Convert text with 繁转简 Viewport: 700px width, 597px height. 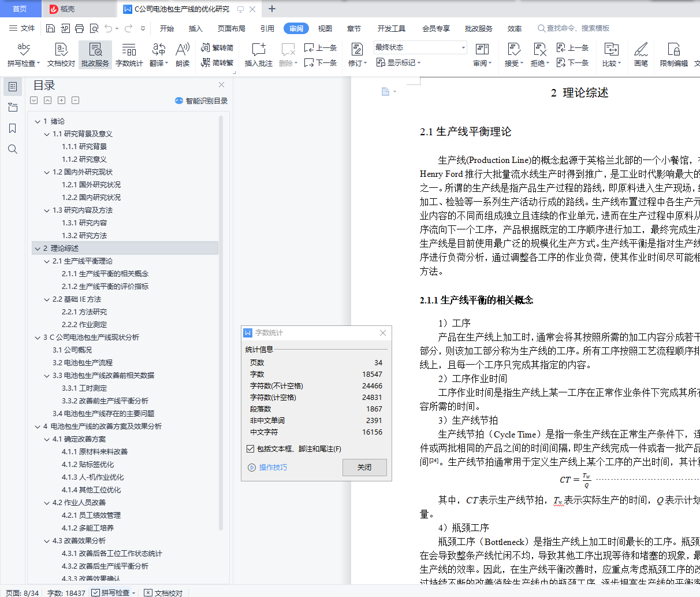click(x=217, y=47)
